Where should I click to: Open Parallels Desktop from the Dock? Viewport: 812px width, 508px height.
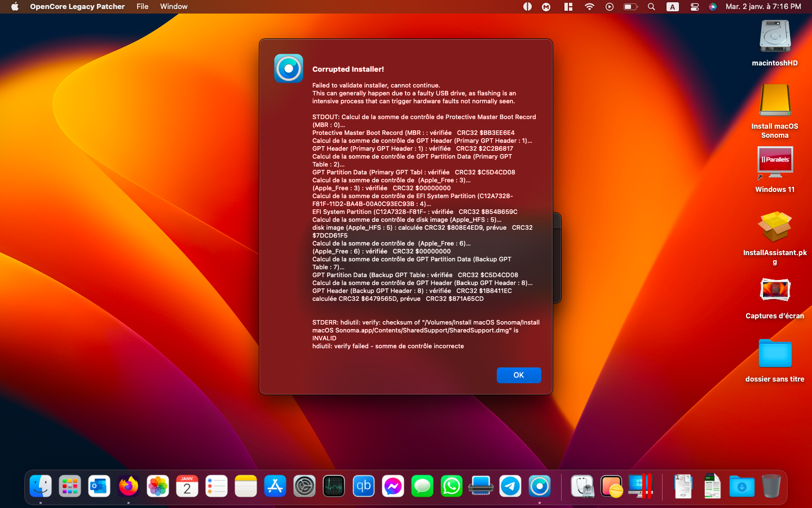pyautogui.click(x=641, y=486)
